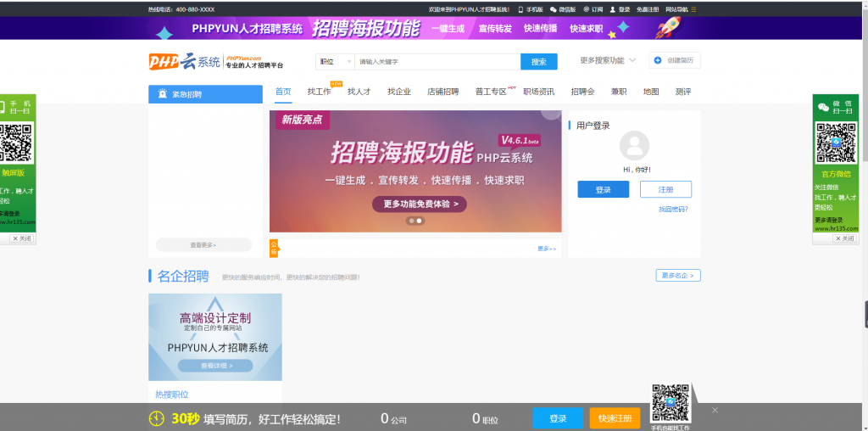Image resolution: width=868 pixels, height=431 pixels.
Task: Open the 高端设计定制 promotional card
Action: pyautogui.click(x=214, y=337)
